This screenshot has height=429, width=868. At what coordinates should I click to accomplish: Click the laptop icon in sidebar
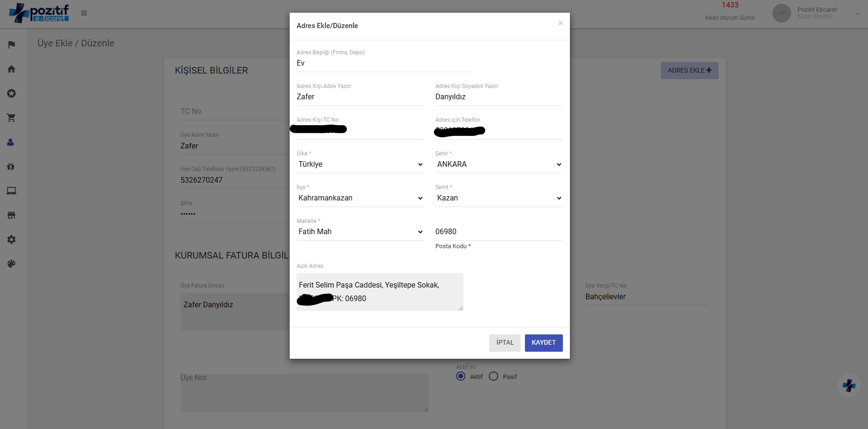[x=12, y=191]
